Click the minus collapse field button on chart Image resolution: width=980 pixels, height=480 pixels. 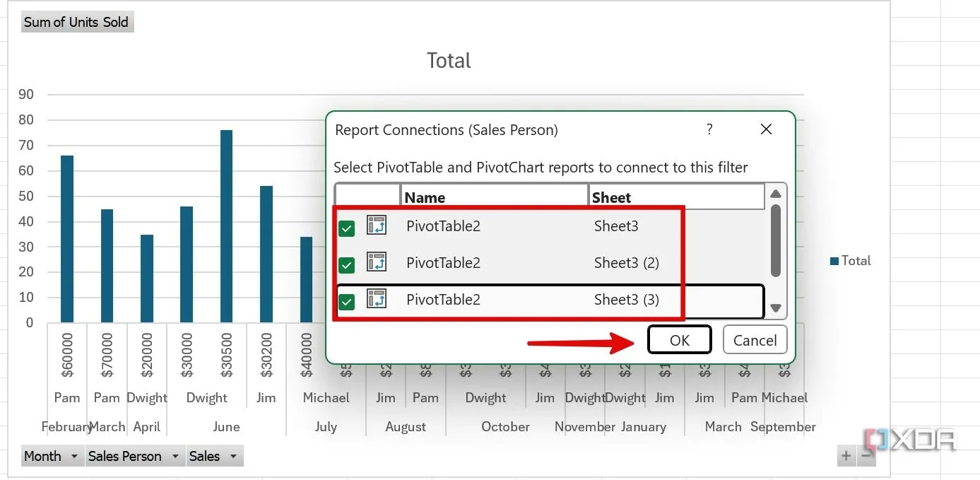click(x=866, y=456)
